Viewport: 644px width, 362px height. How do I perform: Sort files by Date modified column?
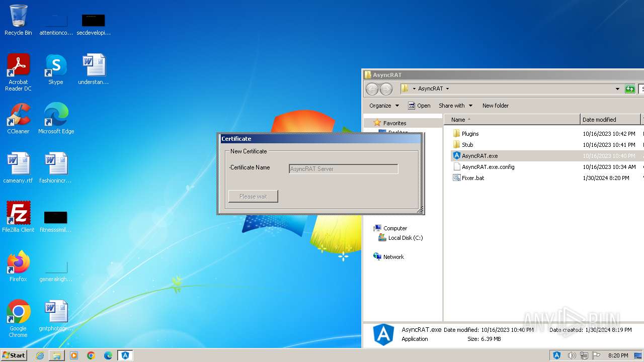pyautogui.click(x=610, y=120)
